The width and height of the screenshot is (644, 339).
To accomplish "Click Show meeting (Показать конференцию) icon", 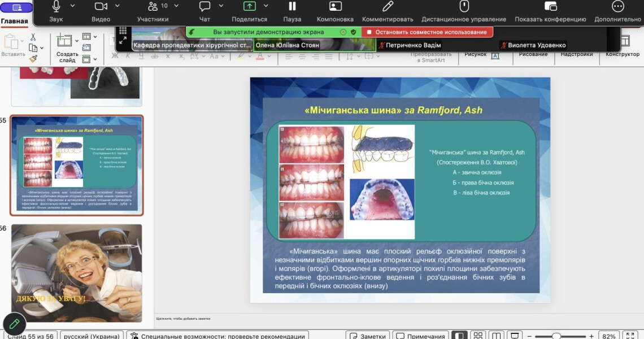I will (x=550, y=7).
